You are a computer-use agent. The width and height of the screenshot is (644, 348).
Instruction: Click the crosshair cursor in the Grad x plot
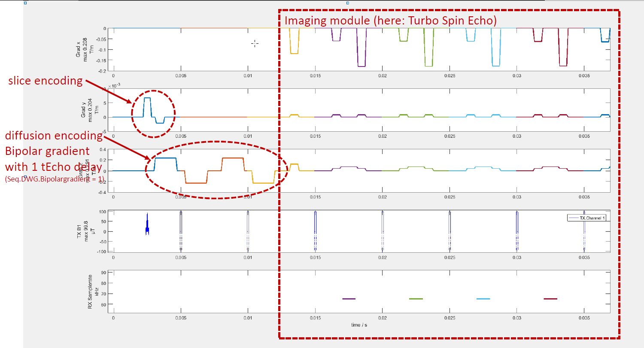pos(255,43)
